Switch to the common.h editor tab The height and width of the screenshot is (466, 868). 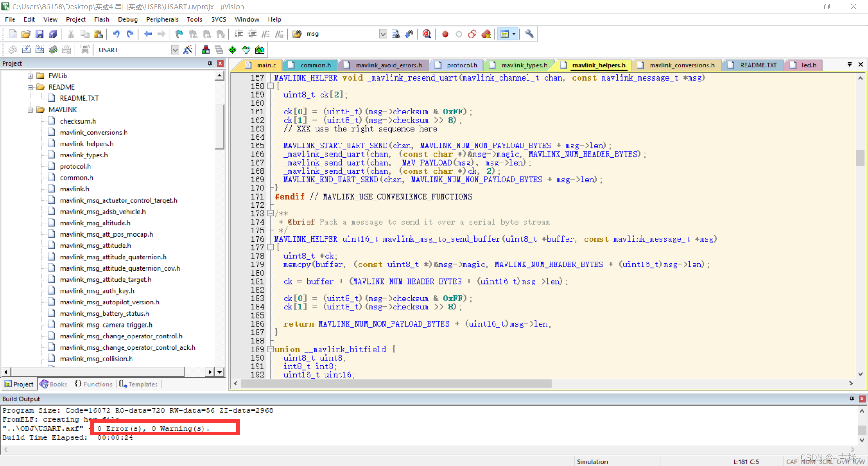311,65
